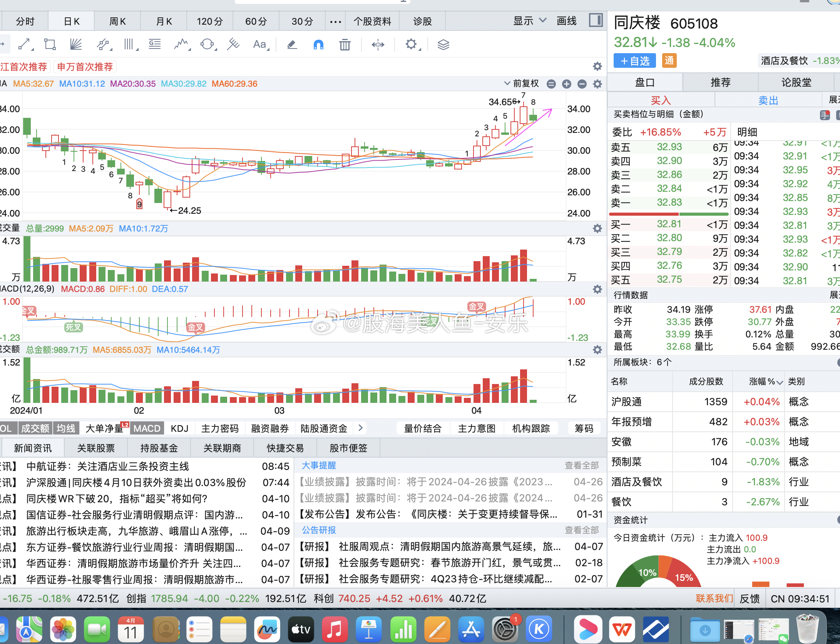Select the Gann/pitchfork line tool
Screen dimensions: 840x644
(233, 44)
